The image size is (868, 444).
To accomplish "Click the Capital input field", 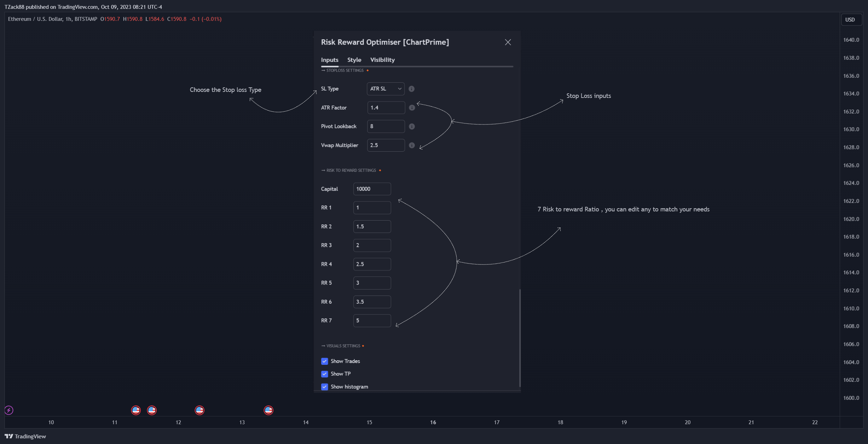I will pyautogui.click(x=372, y=189).
